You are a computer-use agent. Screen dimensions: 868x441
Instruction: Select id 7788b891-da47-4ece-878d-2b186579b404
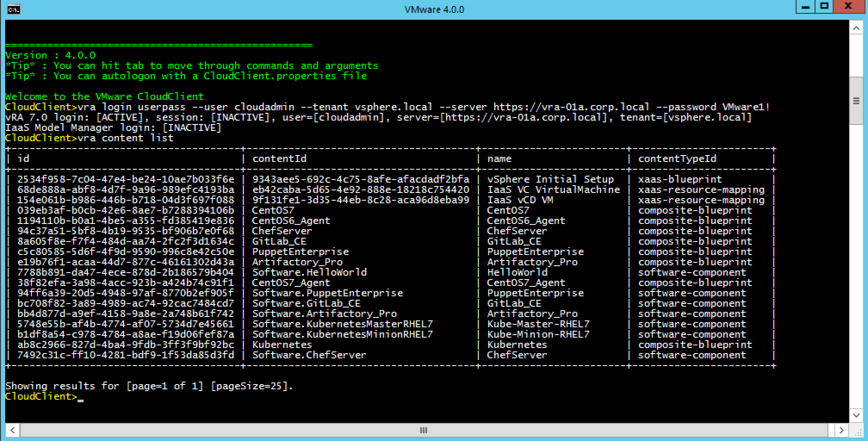click(126, 272)
